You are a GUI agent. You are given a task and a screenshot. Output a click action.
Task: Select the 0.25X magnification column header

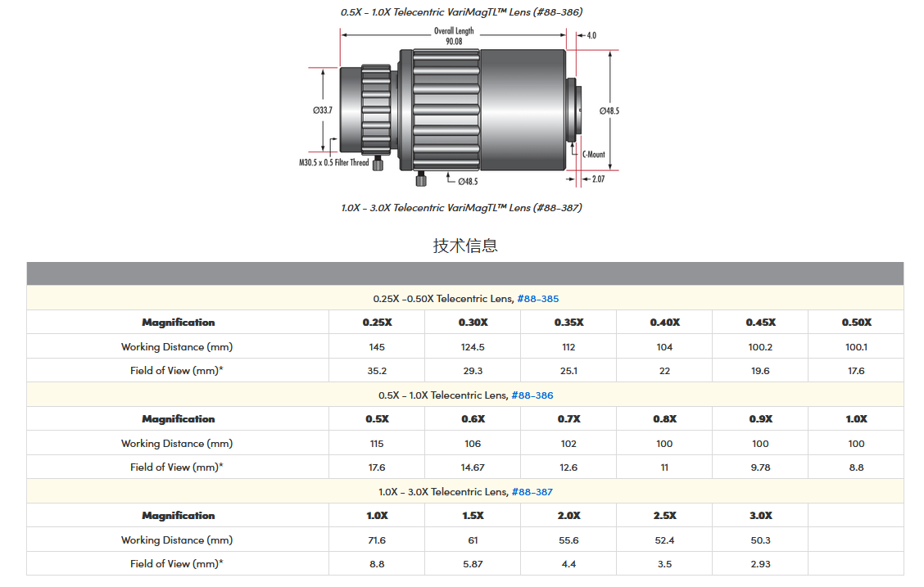377,323
